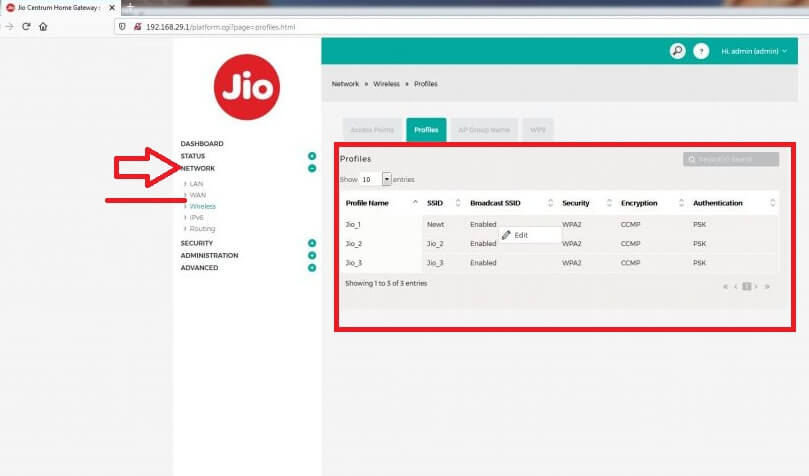Reload the page with the browser refresh icon
The width and height of the screenshot is (809, 476).
(26, 27)
